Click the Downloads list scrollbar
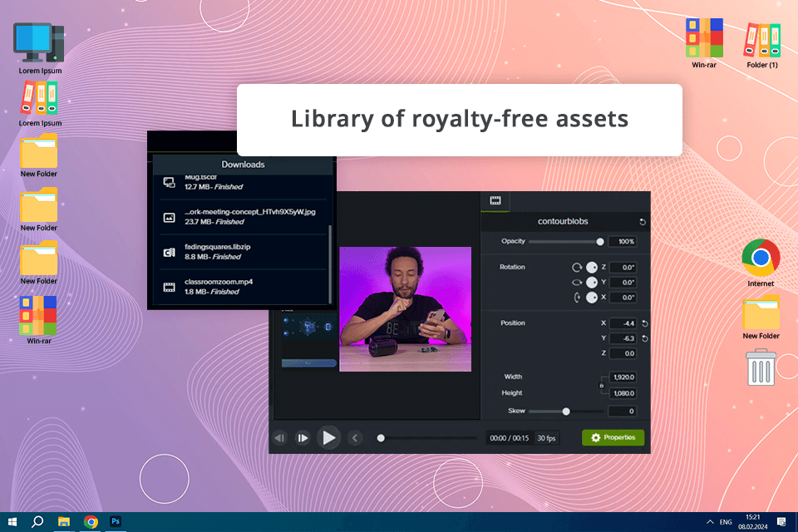 click(330, 264)
